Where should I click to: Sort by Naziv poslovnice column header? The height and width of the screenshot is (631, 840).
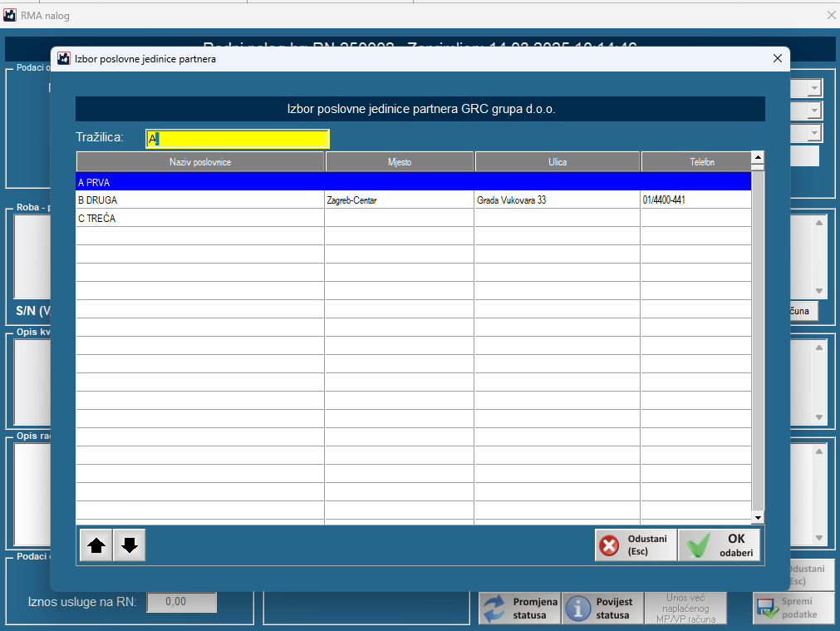[200, 162]
